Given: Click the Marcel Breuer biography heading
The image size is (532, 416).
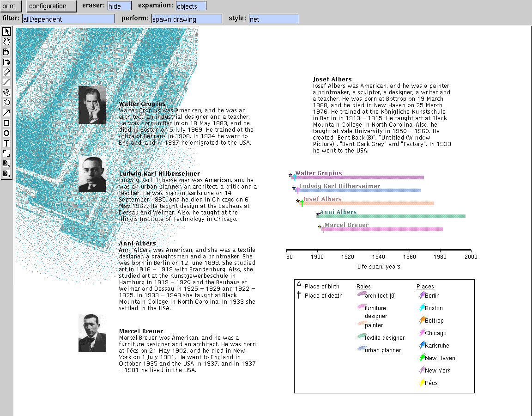Looking at the screenshot, I should [141, 331].
